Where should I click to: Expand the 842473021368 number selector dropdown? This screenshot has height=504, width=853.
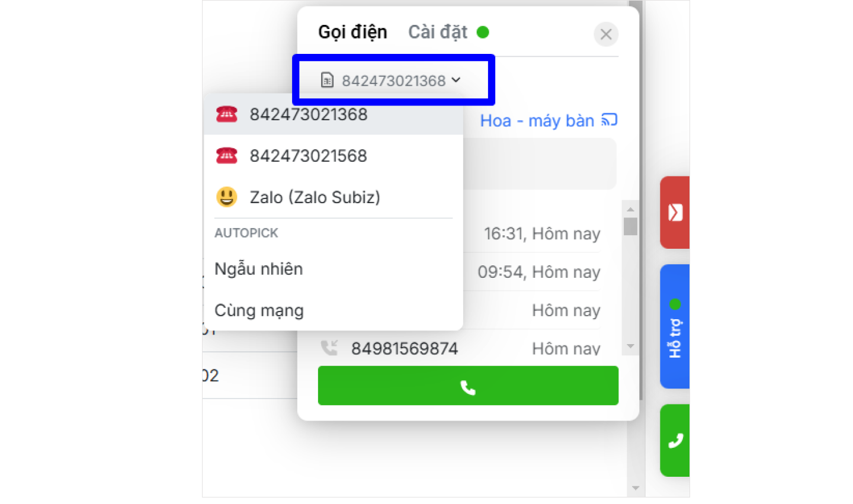392,81
